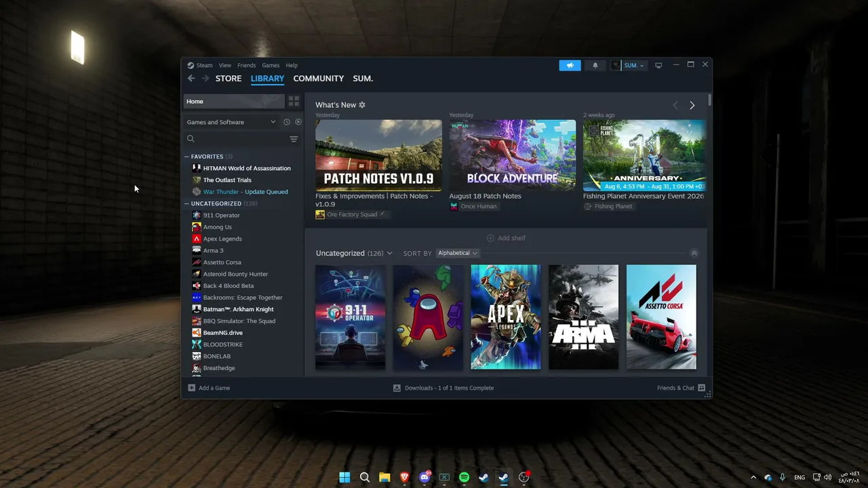This screenshot has height=488, width=868.
Task: Switch the library to collections grid view
Action: (x=294, y=101)
